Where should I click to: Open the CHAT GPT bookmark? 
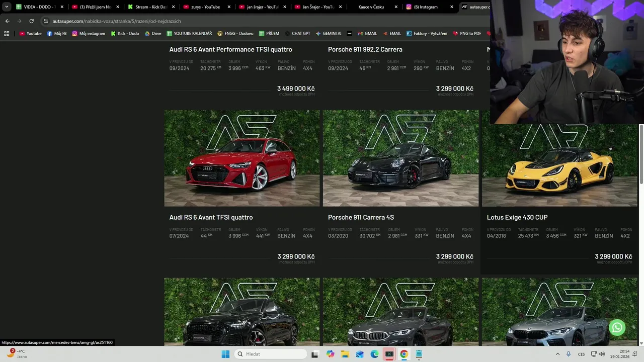[x=297, y=34]
